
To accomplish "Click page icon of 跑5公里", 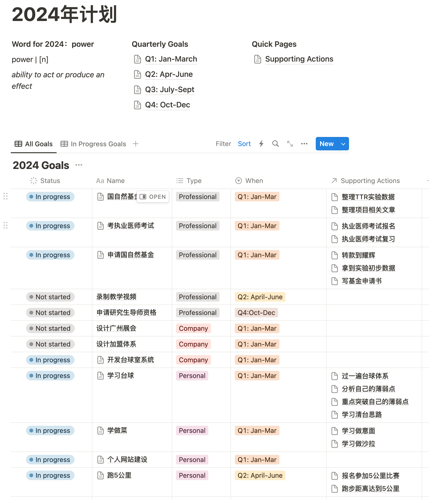I will click(x=100, y=476).
